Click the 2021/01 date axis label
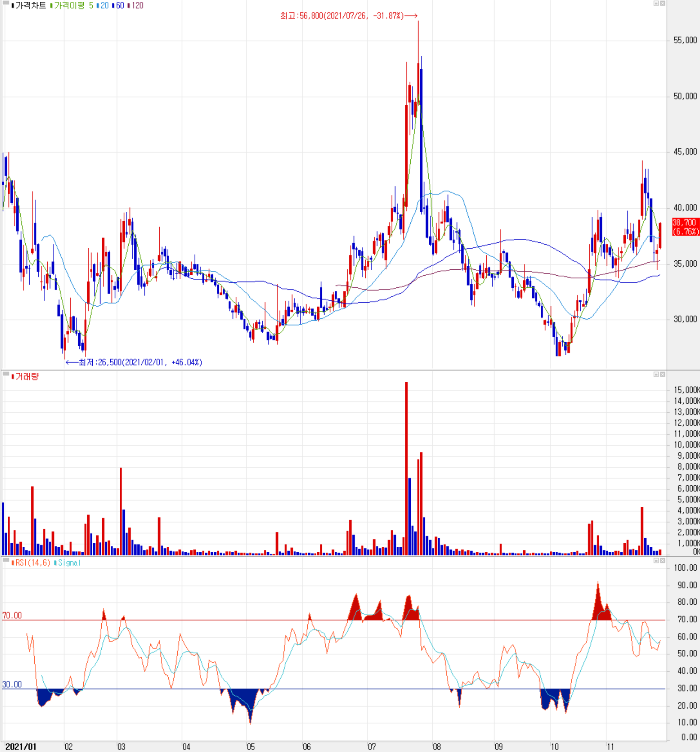This screenshot has width=700, height=752. pyautogui.click(x=21, y=746)
